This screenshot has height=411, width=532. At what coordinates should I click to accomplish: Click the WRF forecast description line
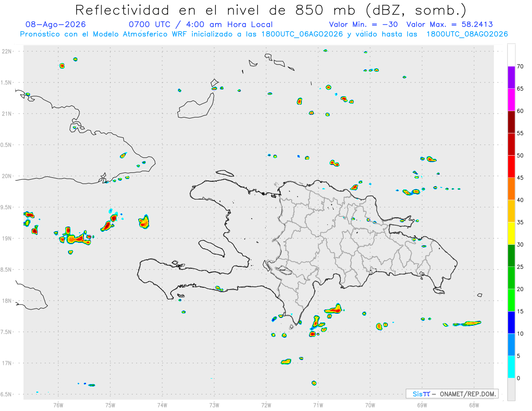click(x=264, y=34)
